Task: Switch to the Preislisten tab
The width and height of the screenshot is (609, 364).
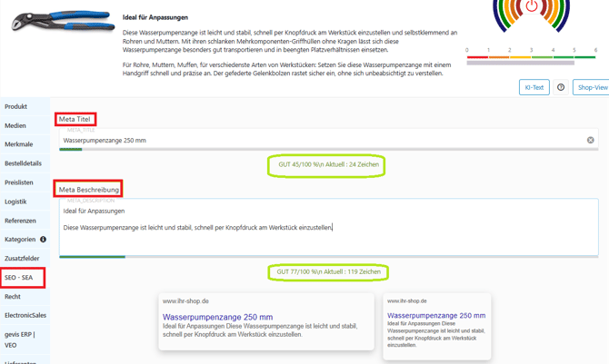Action: pyautogui.click(x=19, y=182)
